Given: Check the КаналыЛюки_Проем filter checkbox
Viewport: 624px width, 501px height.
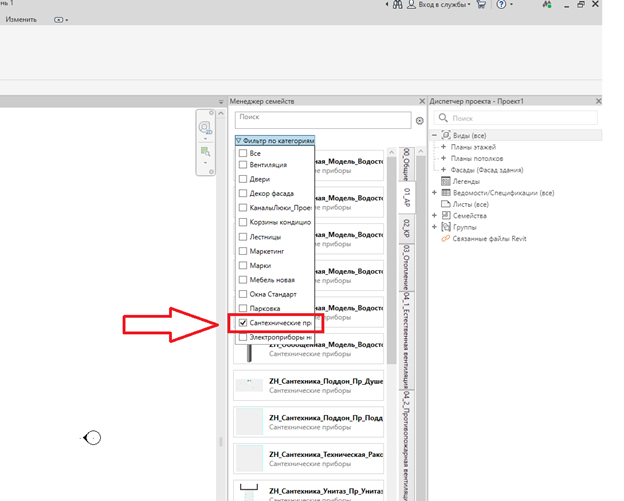Looking at the screenshot, I should coord(243,208).
